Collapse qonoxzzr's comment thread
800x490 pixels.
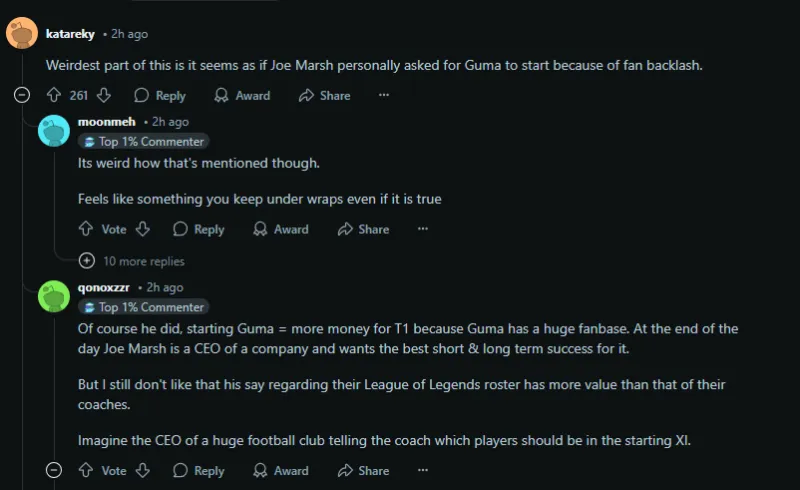coord(54,470)
